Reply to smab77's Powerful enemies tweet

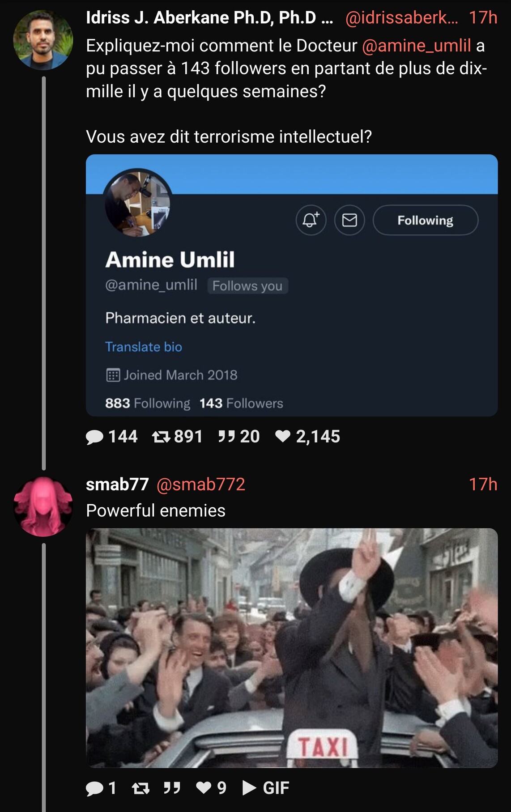tap(95, 788)
